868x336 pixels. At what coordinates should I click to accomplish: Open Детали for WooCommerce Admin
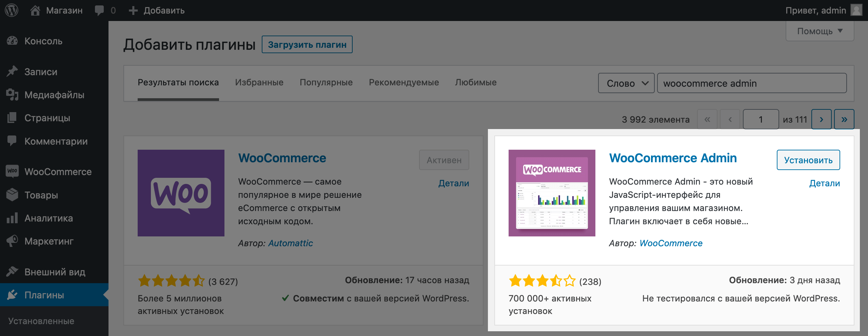coord(824,183)
